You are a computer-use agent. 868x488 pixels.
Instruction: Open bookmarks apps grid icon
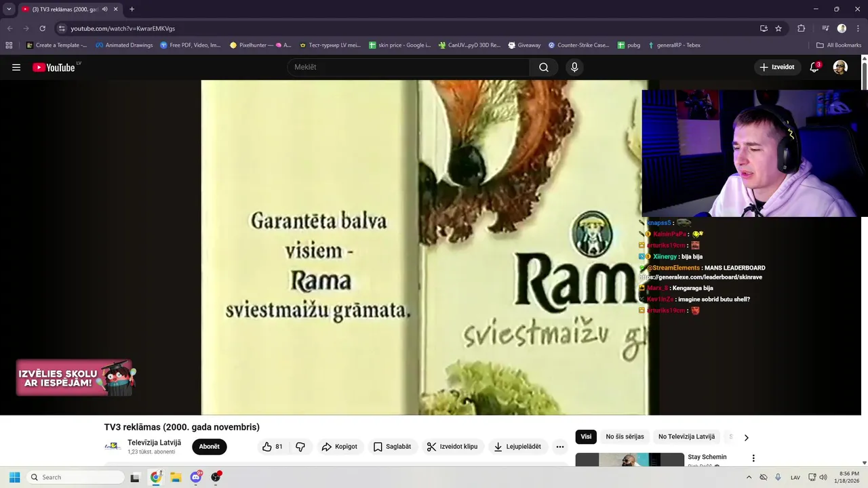pos(9,45)
